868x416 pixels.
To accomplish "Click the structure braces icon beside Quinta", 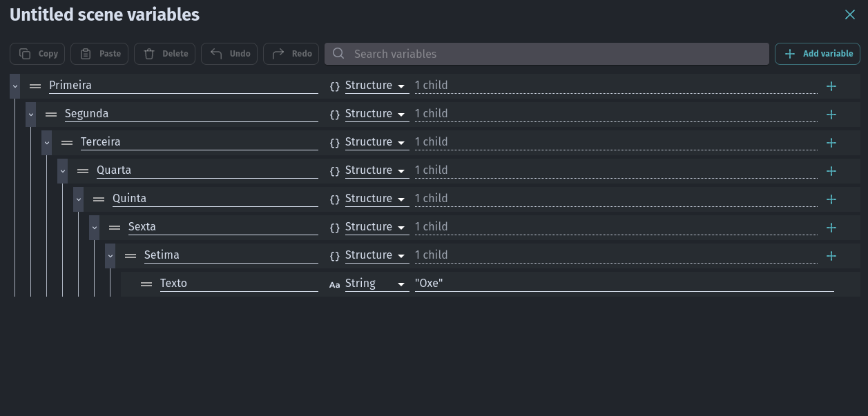I will [x=335, y=199].
